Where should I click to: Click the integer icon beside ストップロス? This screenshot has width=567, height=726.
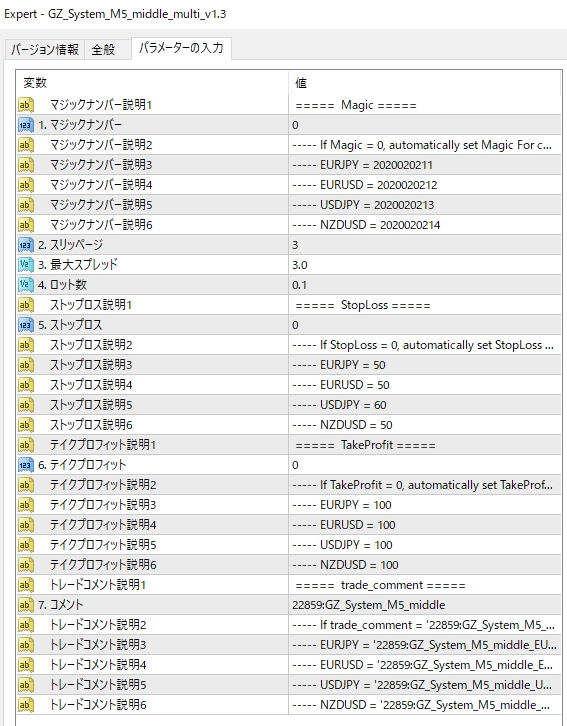[25, 325]
